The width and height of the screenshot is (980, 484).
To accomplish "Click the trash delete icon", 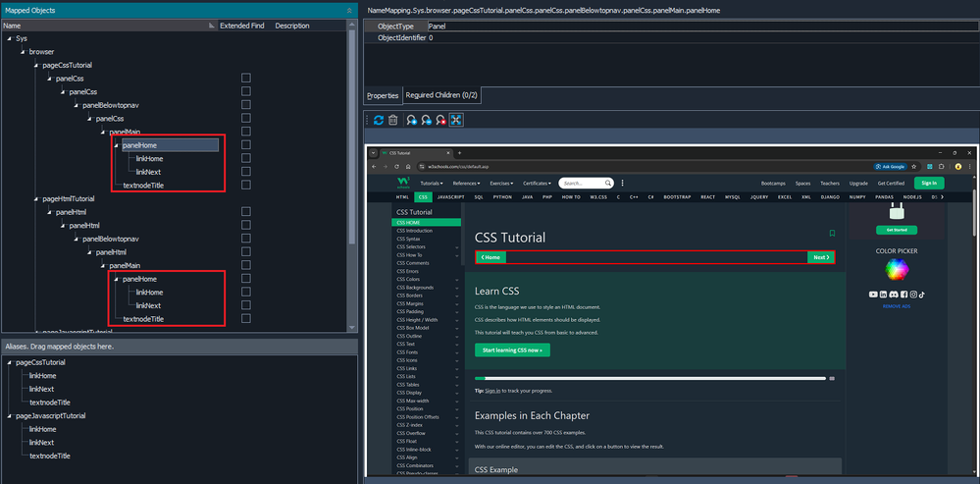I will [393, 120].
